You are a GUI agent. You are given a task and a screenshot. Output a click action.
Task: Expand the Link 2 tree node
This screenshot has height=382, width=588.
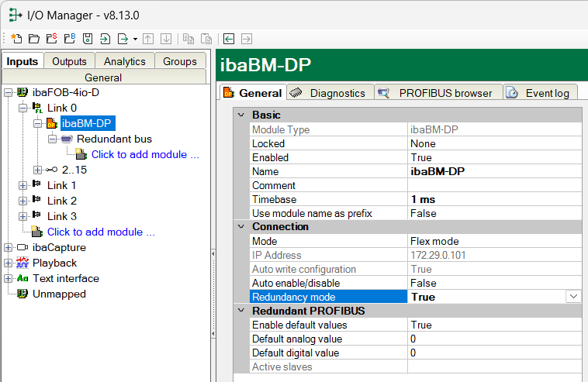click(x=22, y=201)
